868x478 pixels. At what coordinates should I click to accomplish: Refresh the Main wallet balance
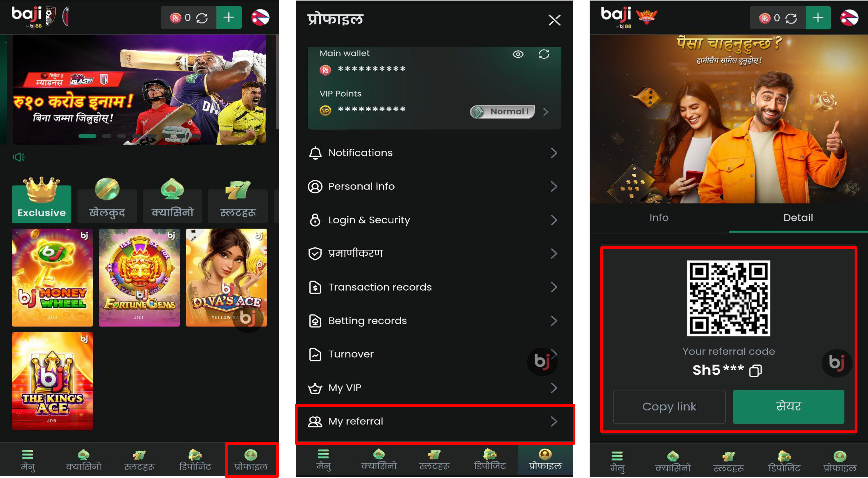[x=544, y=54]
